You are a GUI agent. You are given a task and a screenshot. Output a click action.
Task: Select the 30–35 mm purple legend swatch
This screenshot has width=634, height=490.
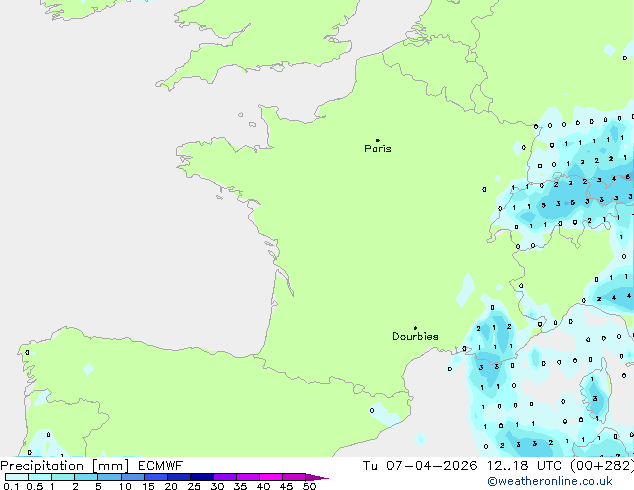pos(224,477)
